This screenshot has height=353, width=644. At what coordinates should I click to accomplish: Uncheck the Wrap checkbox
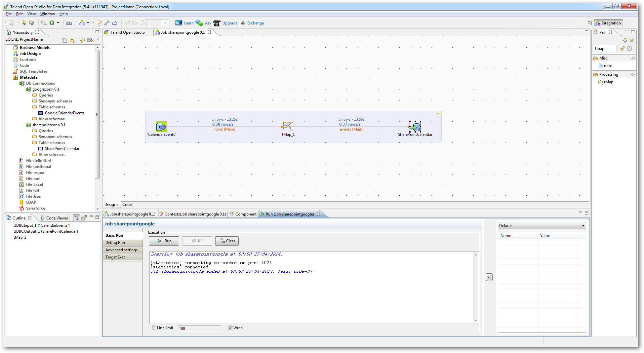[230, 328]
